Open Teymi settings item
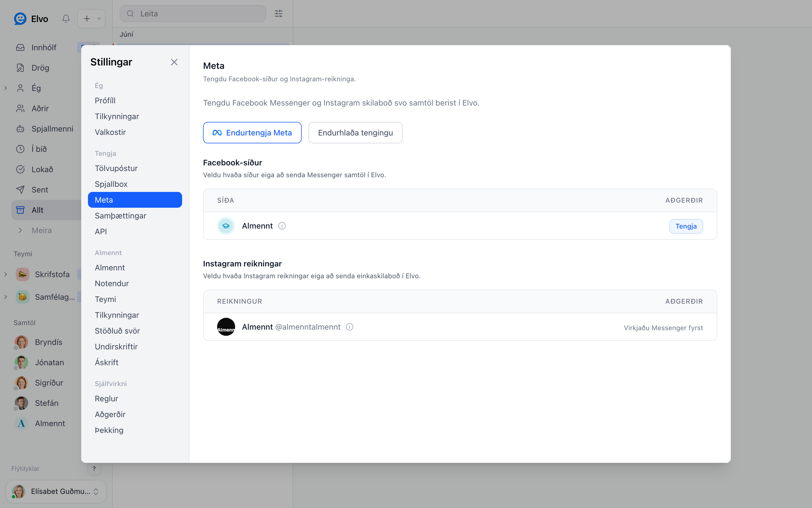Screen dimensions: 812x508 (x=135, y=299)
